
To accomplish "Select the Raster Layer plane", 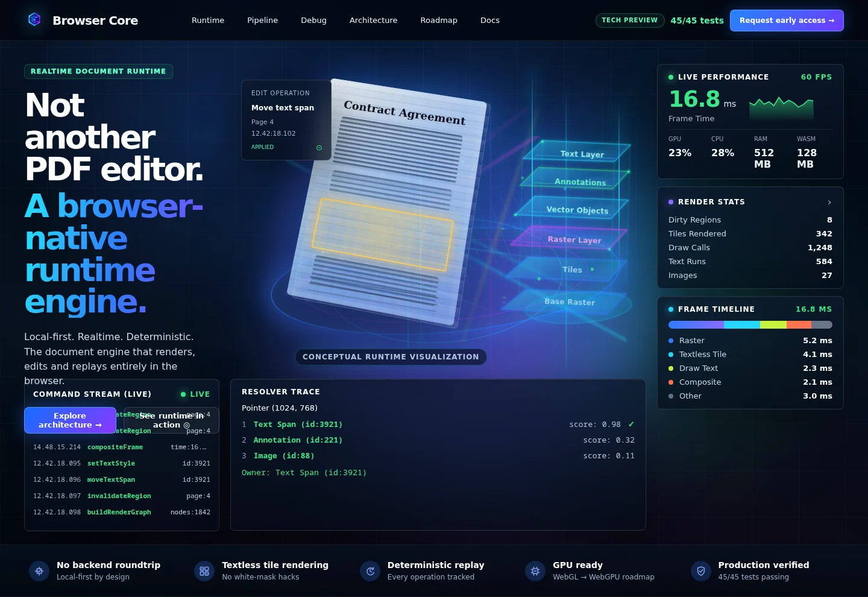I will pyautogui.click(x=570, y=238).
